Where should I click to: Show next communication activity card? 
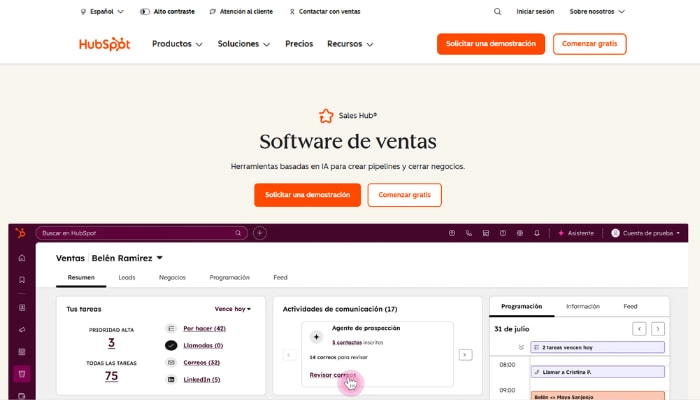pyautogui.click(x=465, y=355)
